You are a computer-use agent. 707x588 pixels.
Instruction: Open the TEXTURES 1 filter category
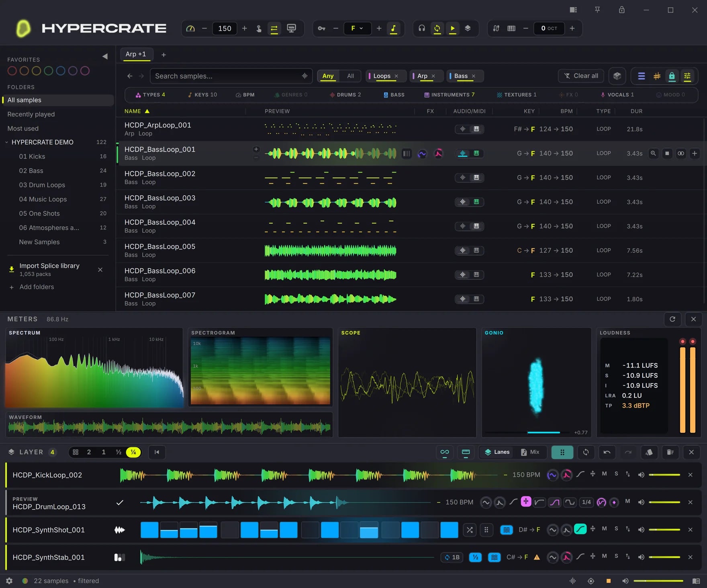click(517, 95)
